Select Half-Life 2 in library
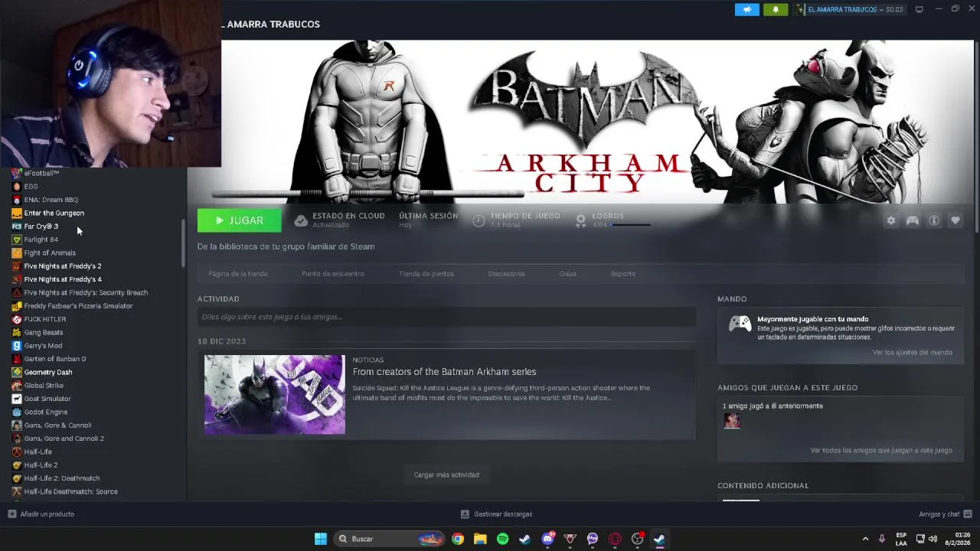Viewport: 980px width, 551px height. tap(41, 465)
